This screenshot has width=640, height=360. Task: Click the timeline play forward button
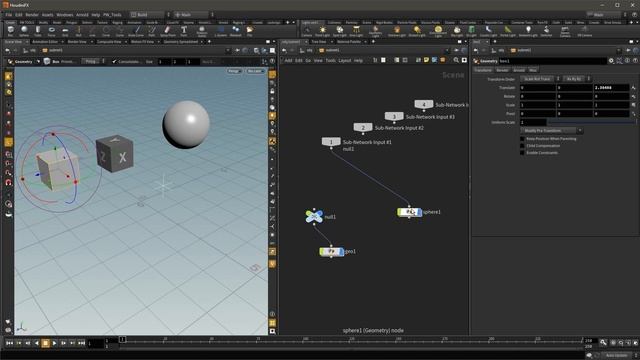coord(55,343)
